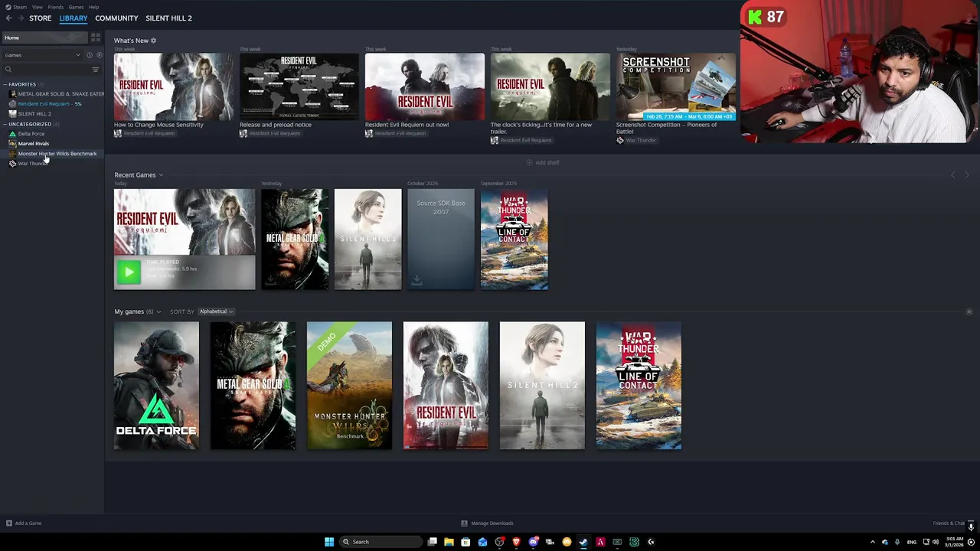
Task: Click War Thunder icon in sidebar
Action: [12, 164]
